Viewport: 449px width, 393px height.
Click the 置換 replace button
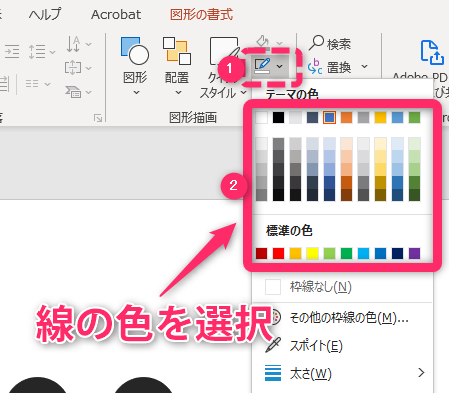pyautogui.click(x=329, y=67)
